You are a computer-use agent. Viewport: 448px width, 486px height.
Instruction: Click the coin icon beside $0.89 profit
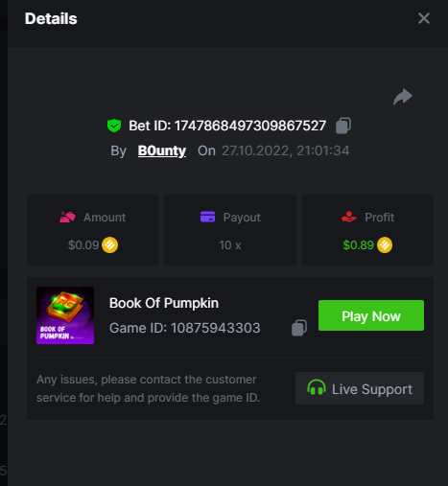click(x=385, y=245)
